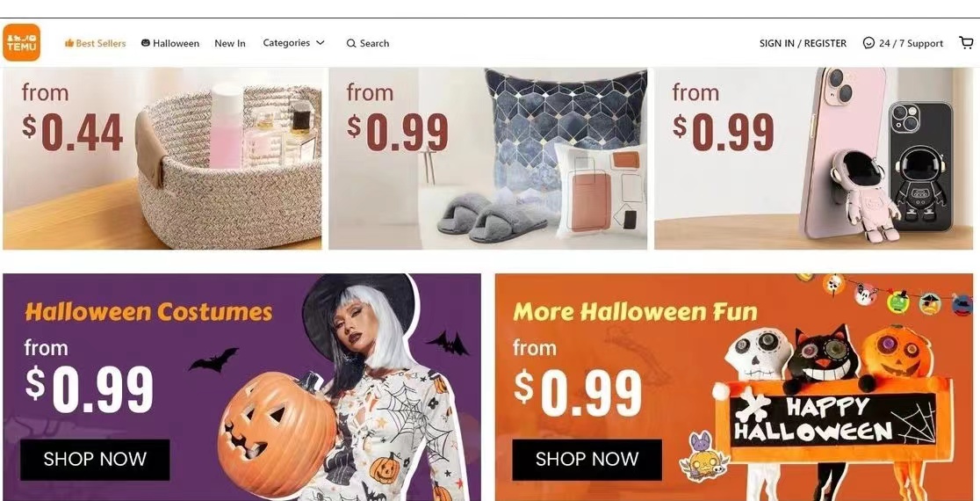Click SIGN IN / REGISTER

[803, 43]
